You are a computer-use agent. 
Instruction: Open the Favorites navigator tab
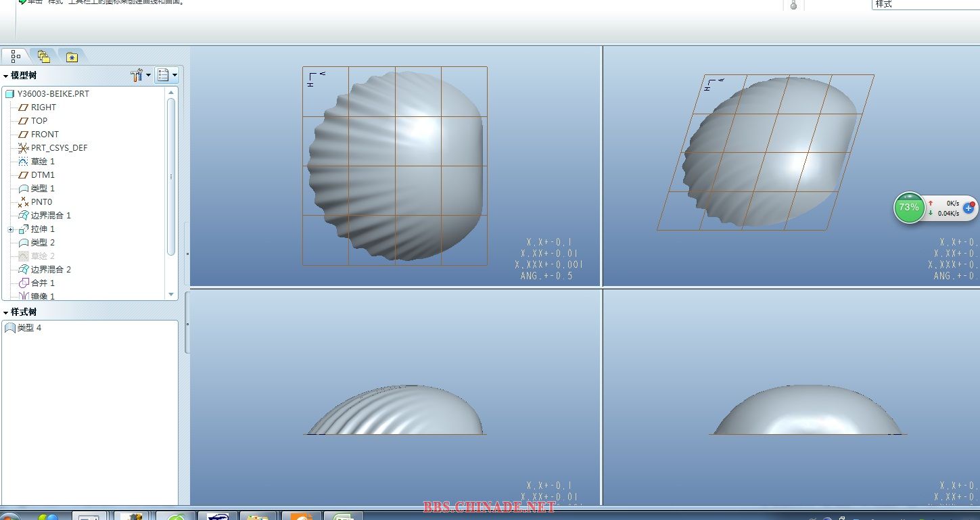72,56
